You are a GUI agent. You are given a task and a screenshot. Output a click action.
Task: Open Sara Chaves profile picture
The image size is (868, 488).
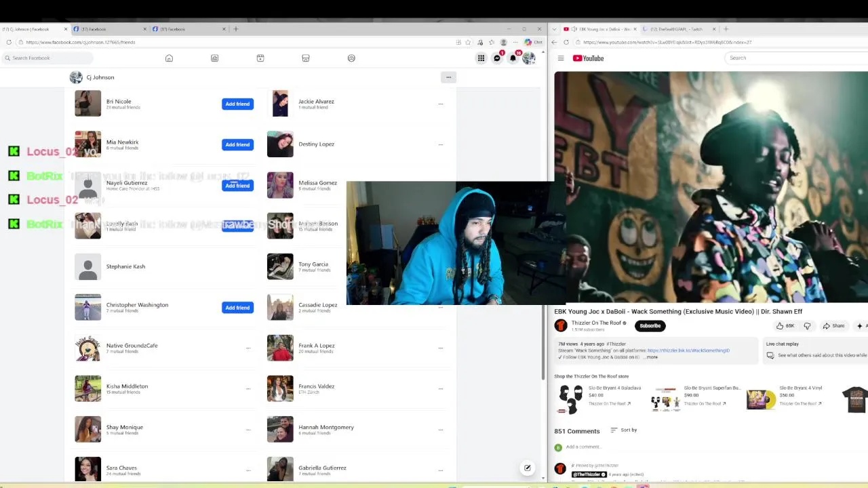coord(87,470)
